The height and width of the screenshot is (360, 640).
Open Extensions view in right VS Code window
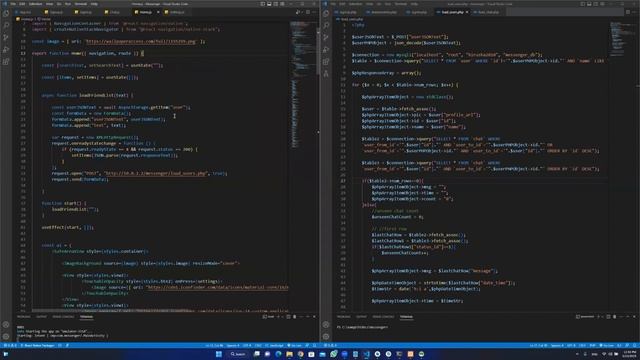[x=326, y=62]
